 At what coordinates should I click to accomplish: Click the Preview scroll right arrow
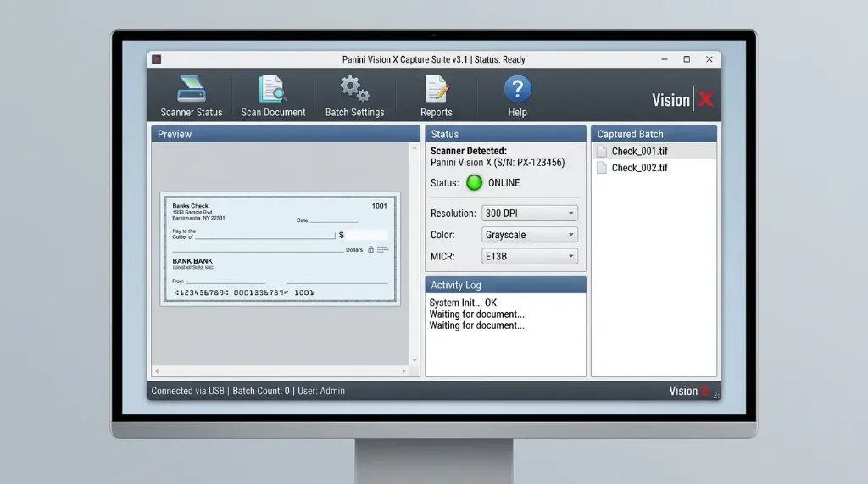404,371
